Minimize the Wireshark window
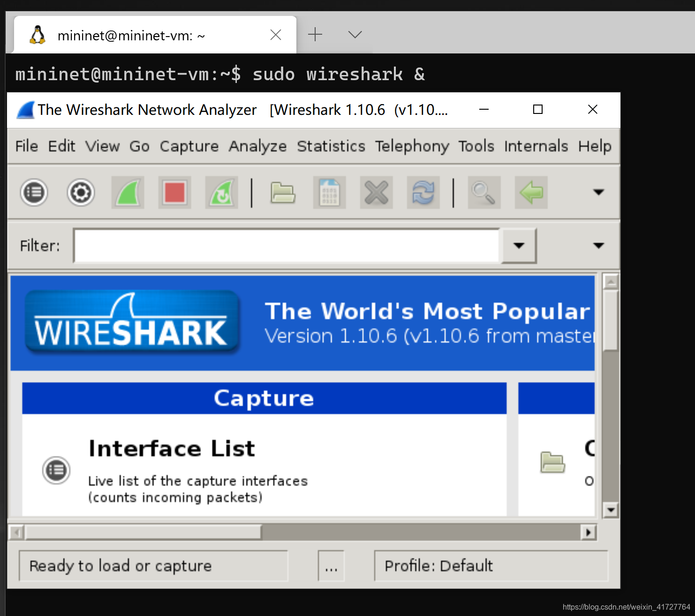Viewport: 695px width, 616px height. [x=484, y=109]
